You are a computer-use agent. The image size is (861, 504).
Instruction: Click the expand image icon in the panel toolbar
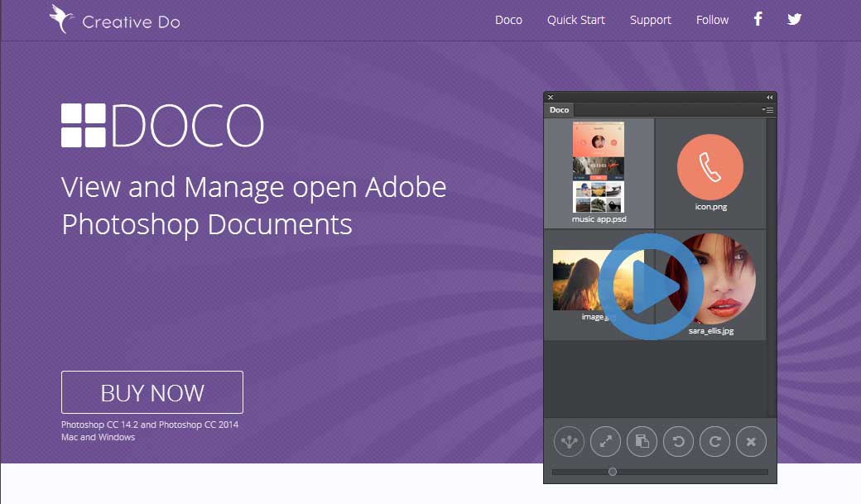pyautogui.click(x=605, y=441)
